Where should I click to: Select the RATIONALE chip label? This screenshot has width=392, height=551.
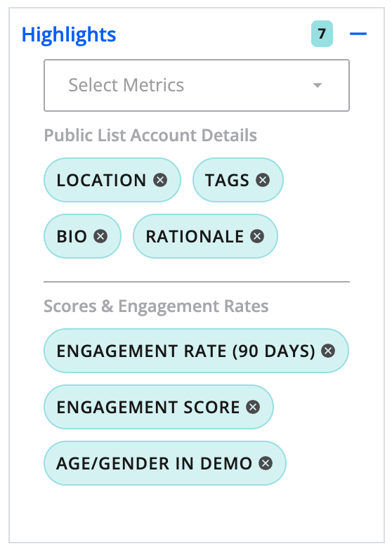195,236
